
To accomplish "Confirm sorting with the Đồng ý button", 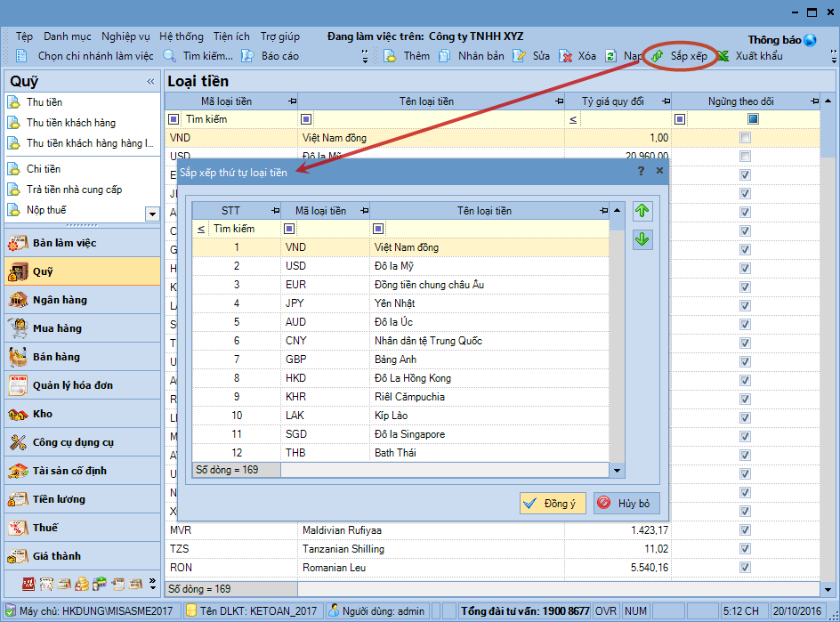I will 553,504.
